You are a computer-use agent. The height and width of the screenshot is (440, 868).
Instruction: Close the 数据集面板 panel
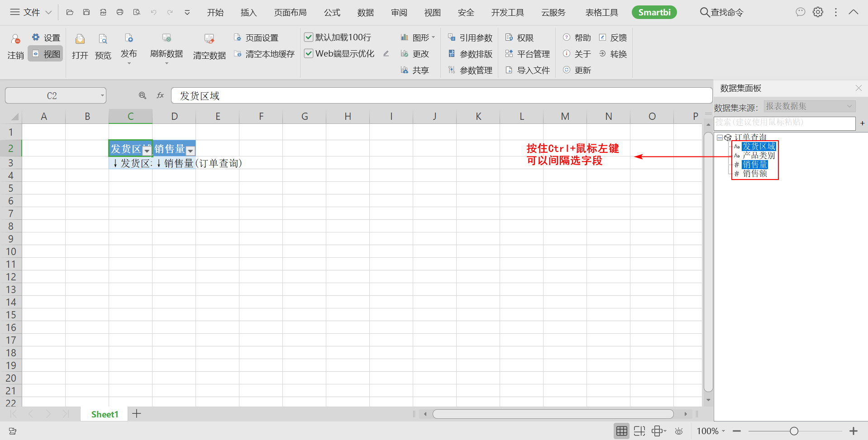[x=858, y=88]
